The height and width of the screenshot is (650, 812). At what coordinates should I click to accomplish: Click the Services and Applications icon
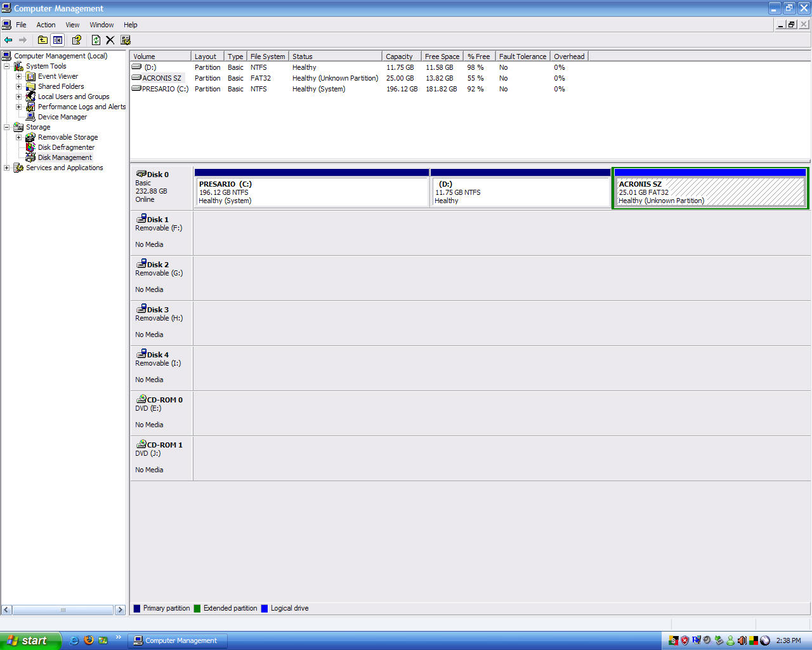[x=18, y=168]
